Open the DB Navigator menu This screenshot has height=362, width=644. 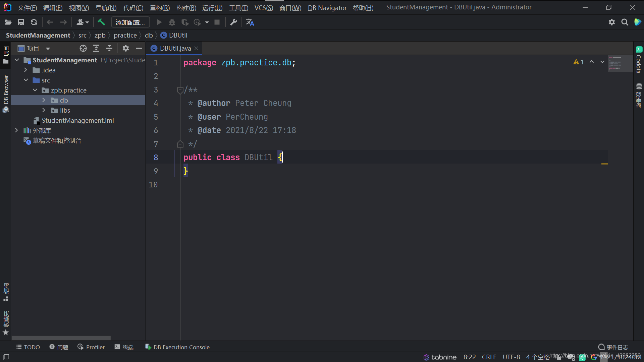(327, 7)
